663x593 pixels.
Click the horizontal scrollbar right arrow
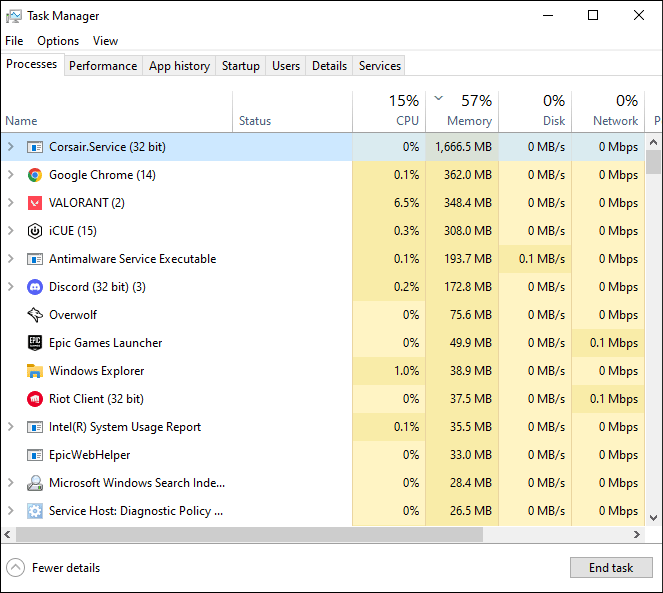click(637, 535)
